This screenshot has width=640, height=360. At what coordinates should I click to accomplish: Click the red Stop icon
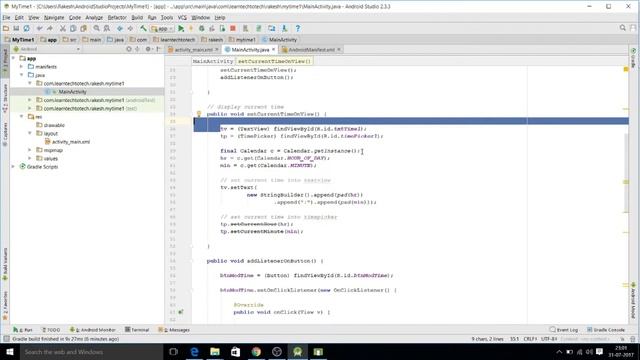233,28
